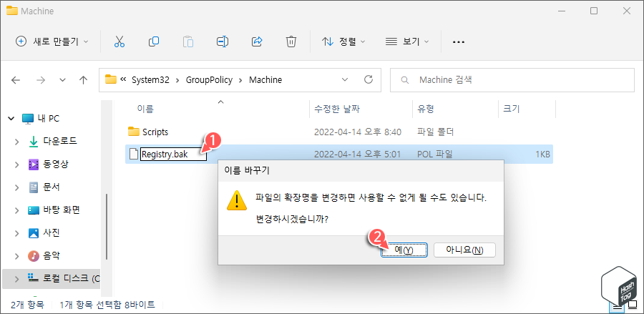Expand the 문서 tree node
The image size is (644, 314).
click(16, 187)
